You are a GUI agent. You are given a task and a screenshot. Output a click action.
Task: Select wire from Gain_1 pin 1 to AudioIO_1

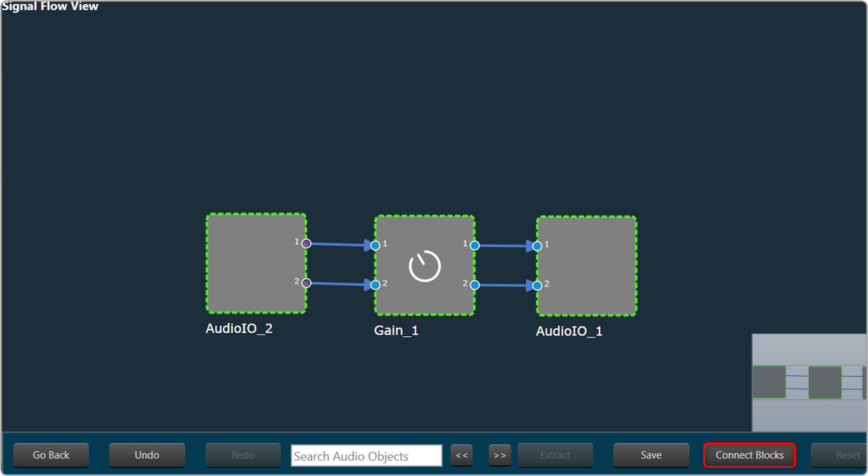(x=505, y=246)
